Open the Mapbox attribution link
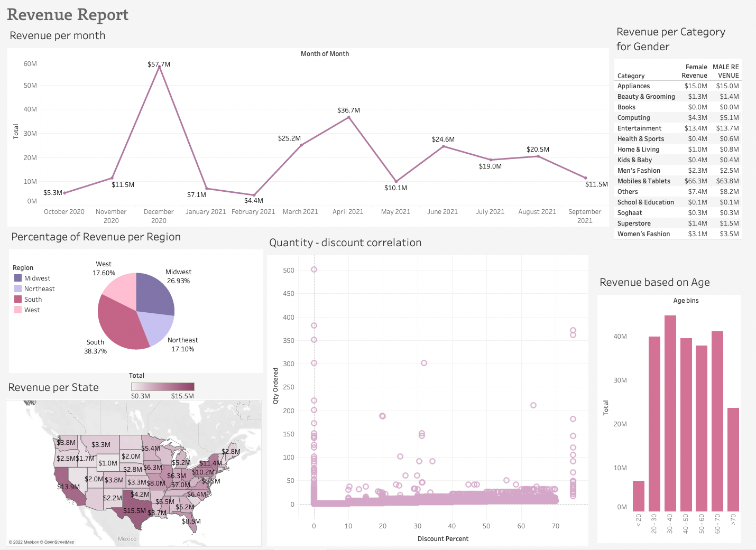Screen dimensions: 756x550 coord(24,542)
